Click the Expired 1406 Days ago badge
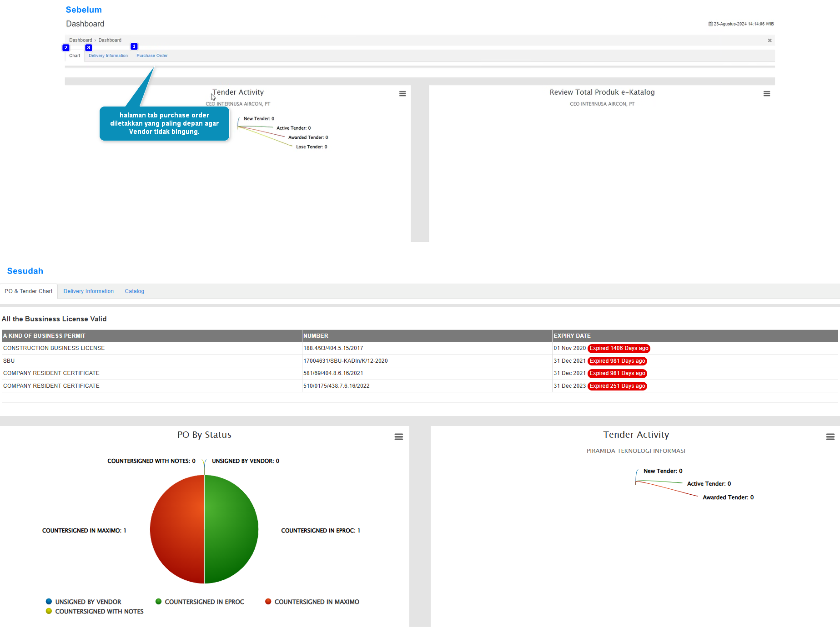Viewport: 840px width, 639px height. pos(619,348)
